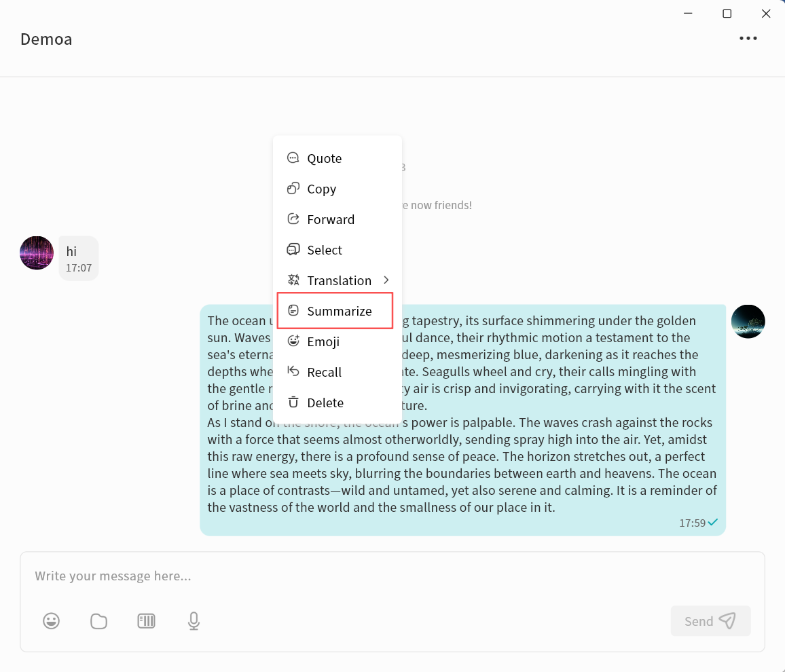Viewport: 785px width, 672px height.
Task: Open the three-dot more options menu
Action: [x=748, y=39]
